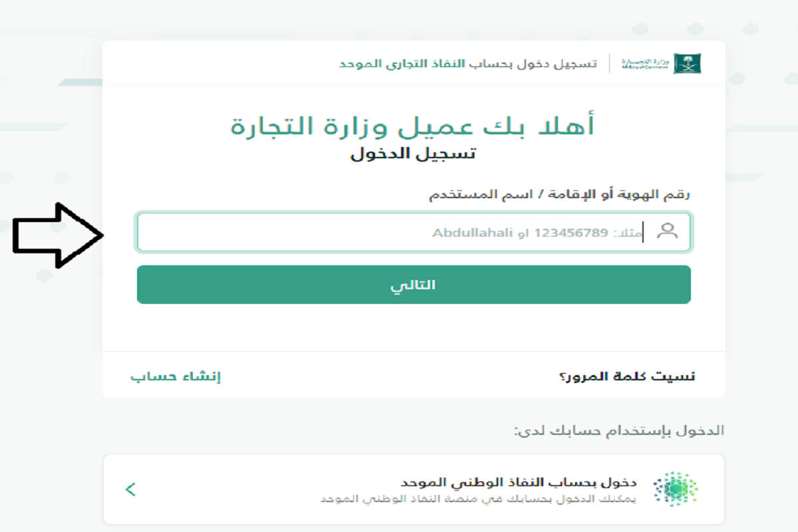
Task: Click the welcome heading أهلا بك عميل وزارة التجارة
Action: 414,125
